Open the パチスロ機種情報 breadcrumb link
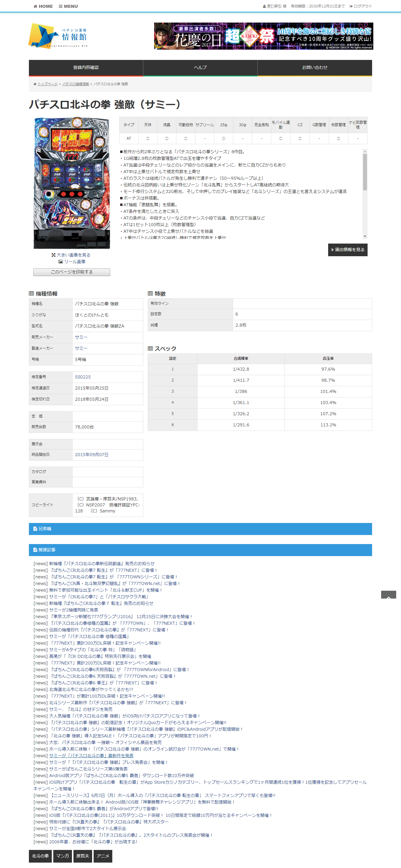The width and height of the screenshot is (401, 868). [x=76, y=84]
